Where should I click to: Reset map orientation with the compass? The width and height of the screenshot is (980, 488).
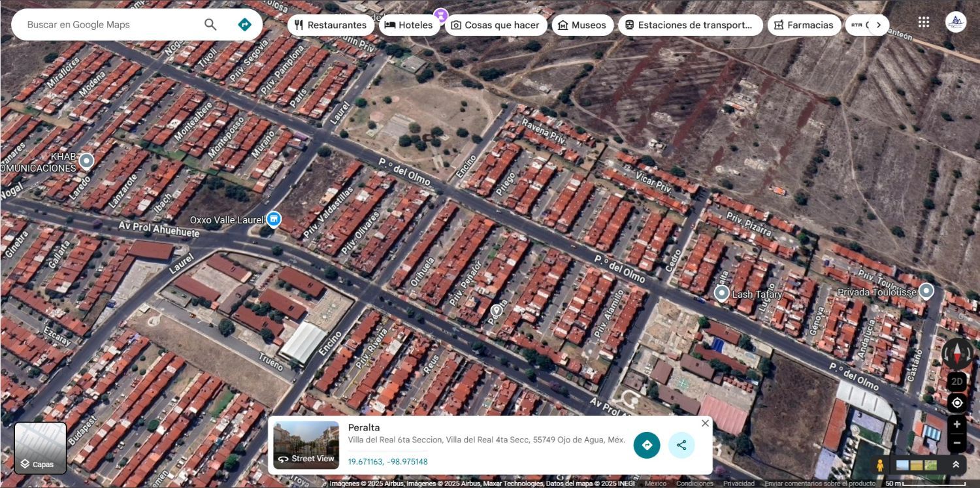[957, 353]
